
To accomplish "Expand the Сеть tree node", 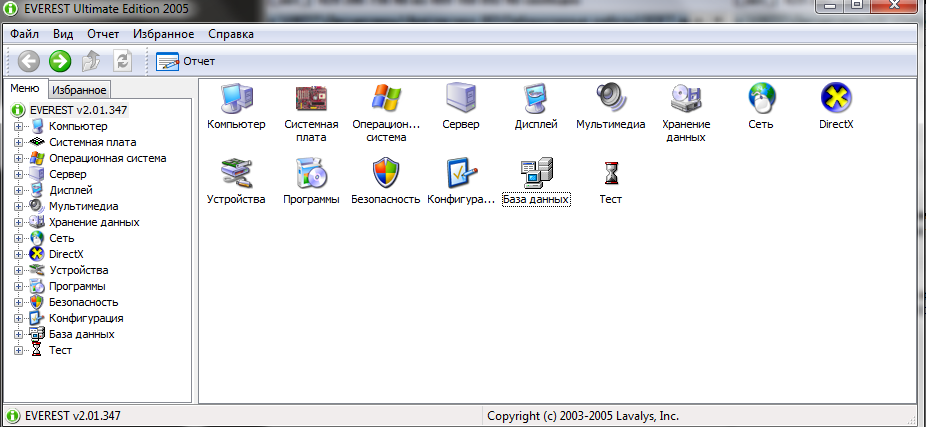I will 18,238.
